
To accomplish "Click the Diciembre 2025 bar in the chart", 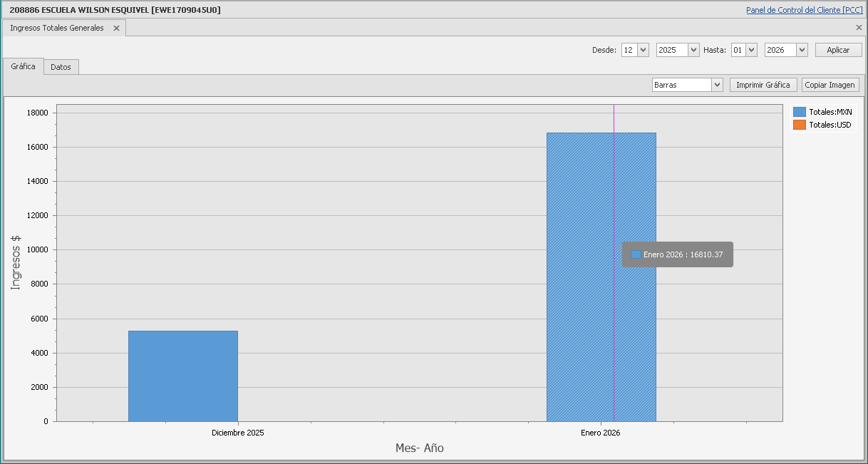I will (183, 376).
